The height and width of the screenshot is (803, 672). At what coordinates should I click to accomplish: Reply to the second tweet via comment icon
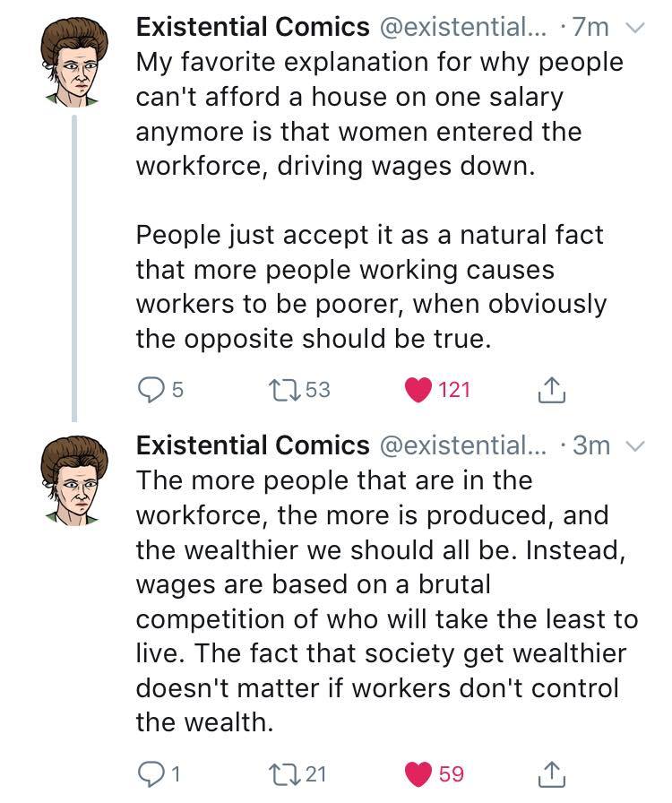click(150, 773)
